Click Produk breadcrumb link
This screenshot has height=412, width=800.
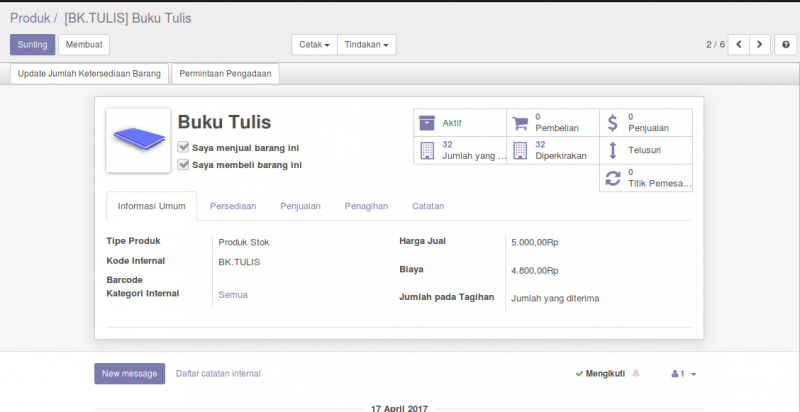pos(30,18)
